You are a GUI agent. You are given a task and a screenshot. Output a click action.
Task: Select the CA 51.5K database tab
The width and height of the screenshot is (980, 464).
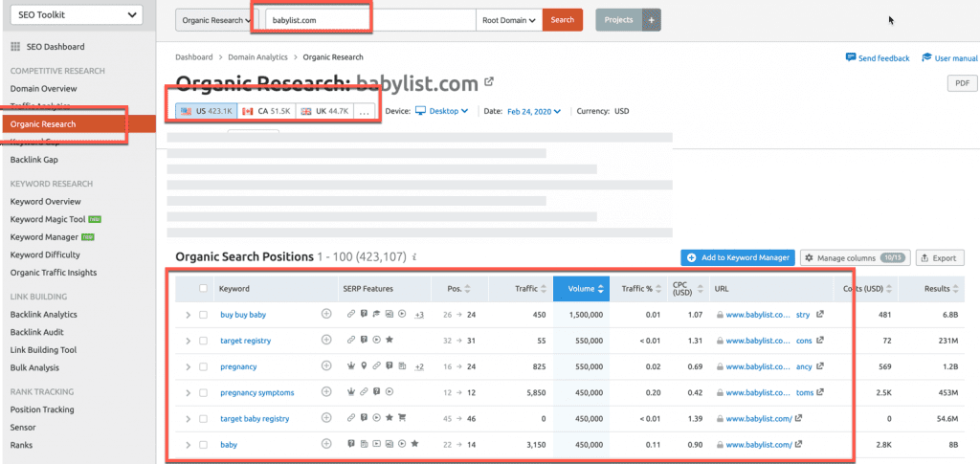pos(266,111)
